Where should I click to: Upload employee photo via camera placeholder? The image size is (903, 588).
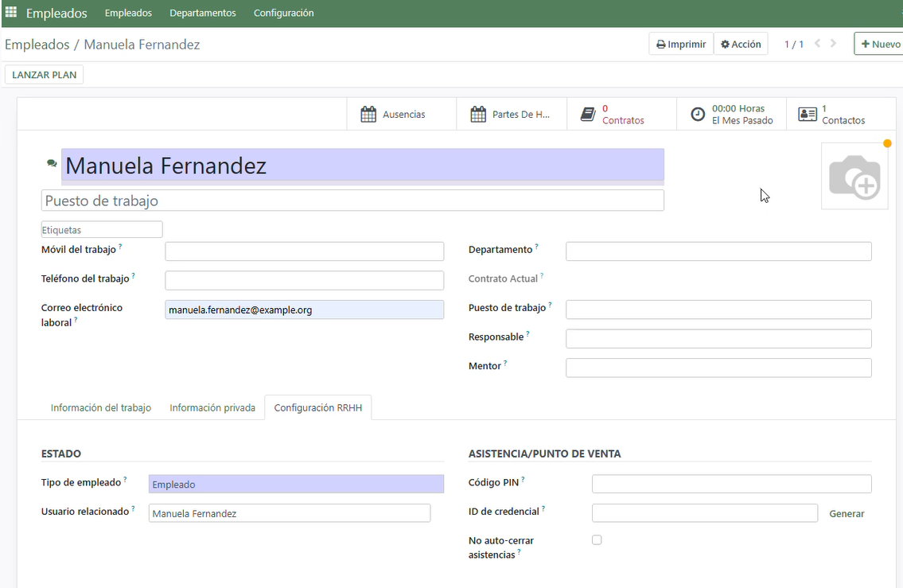pyautogui.click(x=854, y=177)
